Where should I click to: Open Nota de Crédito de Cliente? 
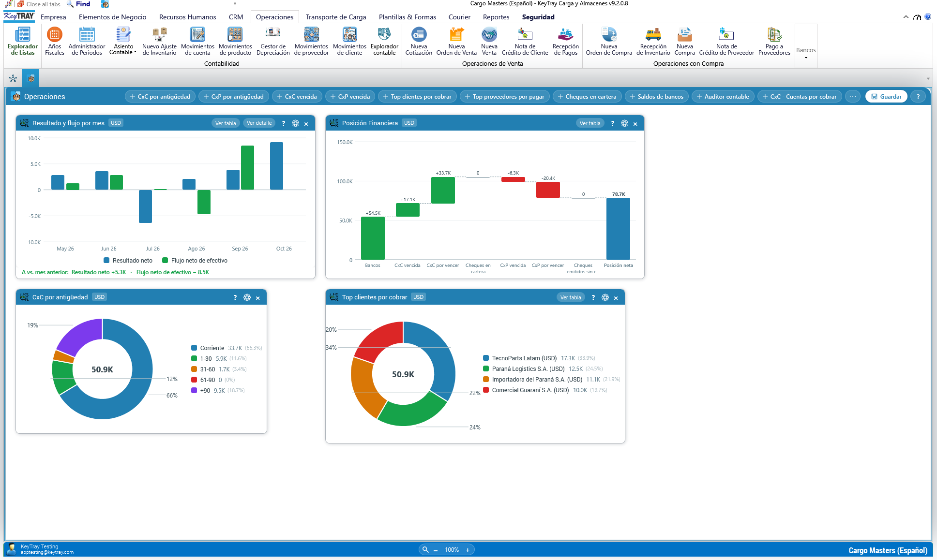coord(525,42)
